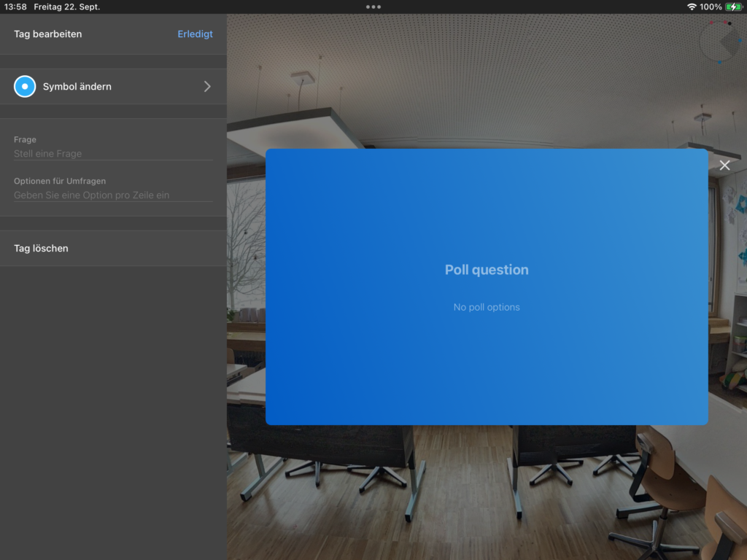The width and height of the screenshot is (747, 560).
Task: Tap the radar compass circle in the corner
Action: tap(719, 42)
